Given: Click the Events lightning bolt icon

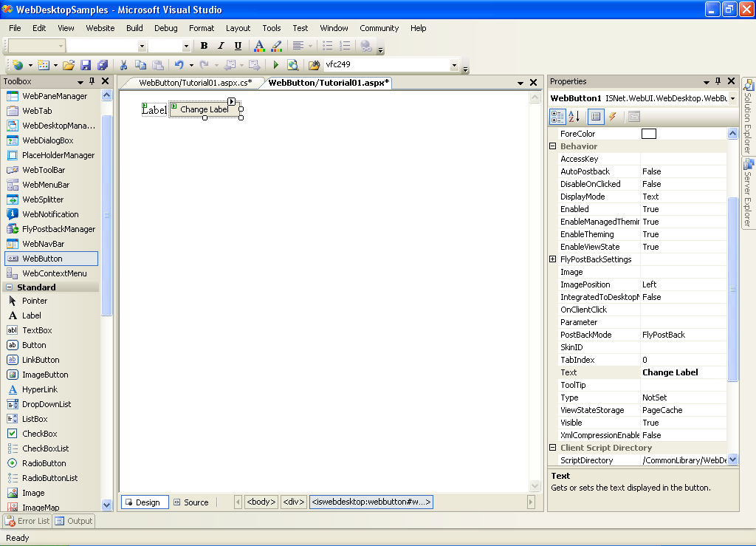Looking at the screenshot, I should [x=612, y=117].
